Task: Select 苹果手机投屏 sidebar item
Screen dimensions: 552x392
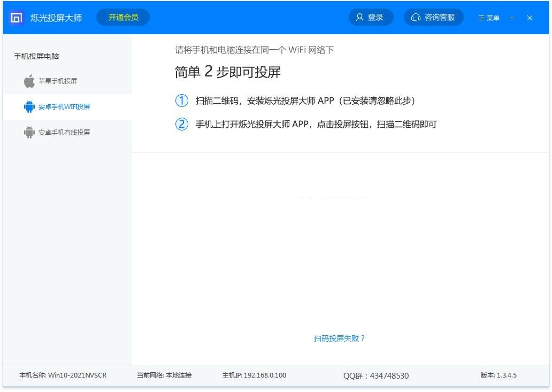Action: (x=67, y=81)
